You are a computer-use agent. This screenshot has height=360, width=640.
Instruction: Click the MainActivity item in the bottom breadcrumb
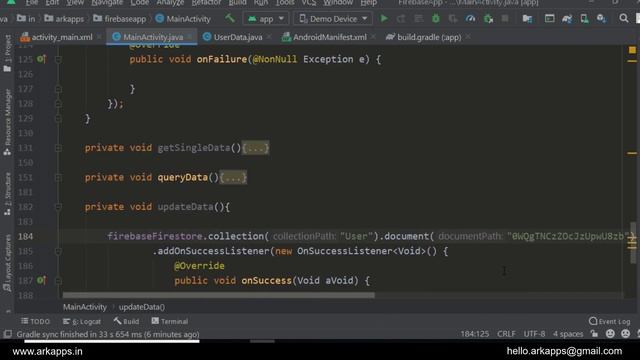[84, 307]
